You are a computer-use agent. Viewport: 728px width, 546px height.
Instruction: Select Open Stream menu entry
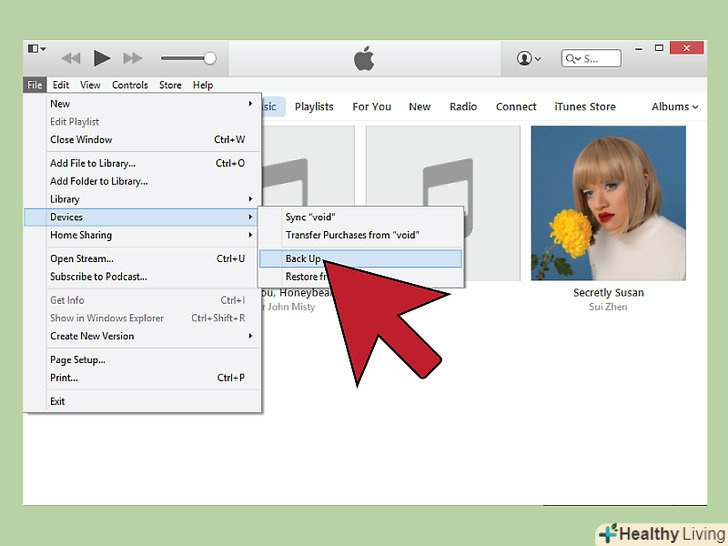click(x=143, y=259)
